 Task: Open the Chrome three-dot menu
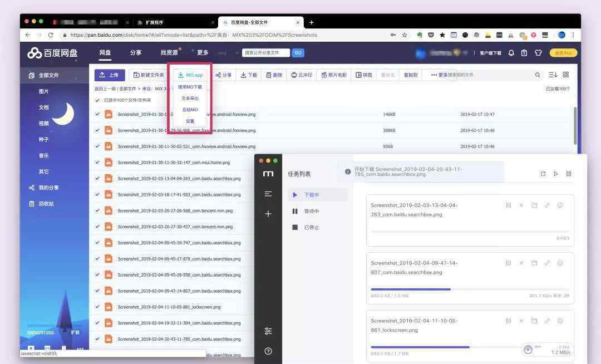point(573,35)
